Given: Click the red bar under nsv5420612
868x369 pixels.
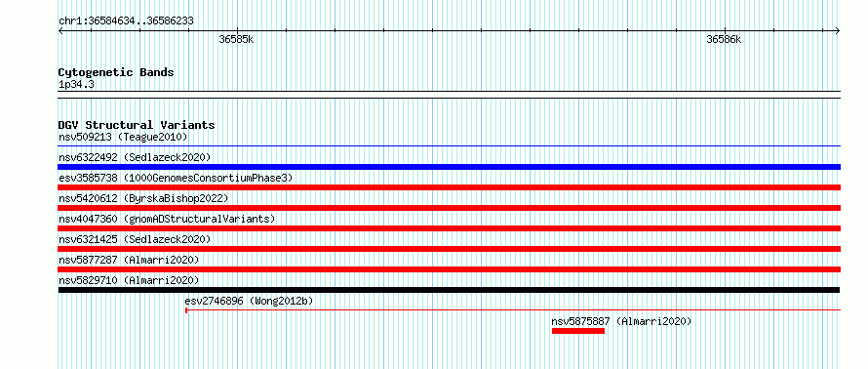Looking at the screenshot, I should (x=449, y=208).
